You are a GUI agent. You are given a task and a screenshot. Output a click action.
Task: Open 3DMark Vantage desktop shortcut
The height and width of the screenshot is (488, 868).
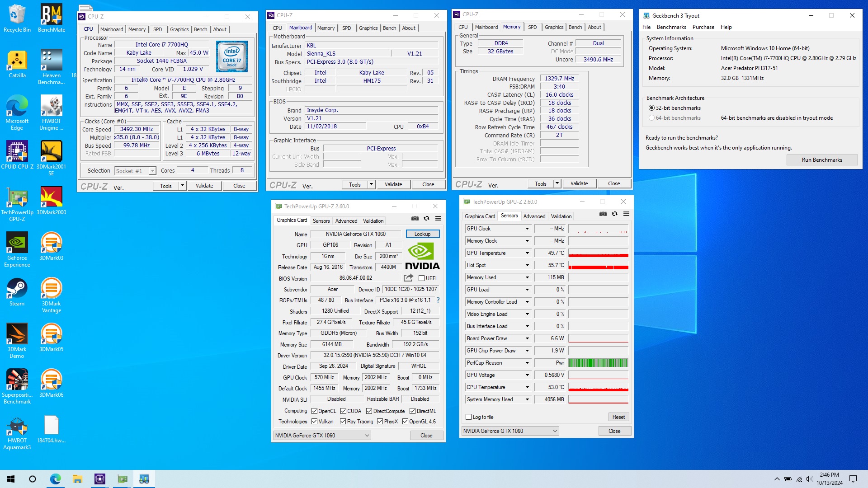pyautogui.click(x=52, y=296)
